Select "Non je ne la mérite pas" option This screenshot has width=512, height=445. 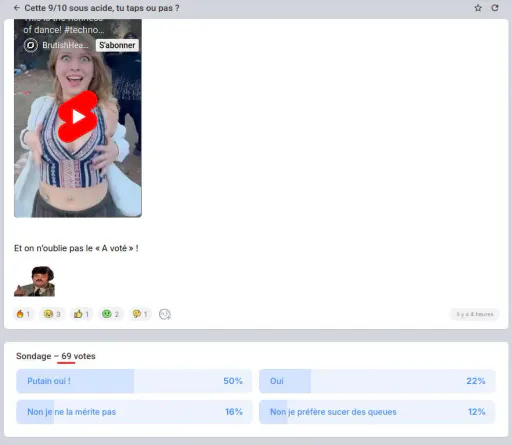pyautogui.click(x=134, y=412)
